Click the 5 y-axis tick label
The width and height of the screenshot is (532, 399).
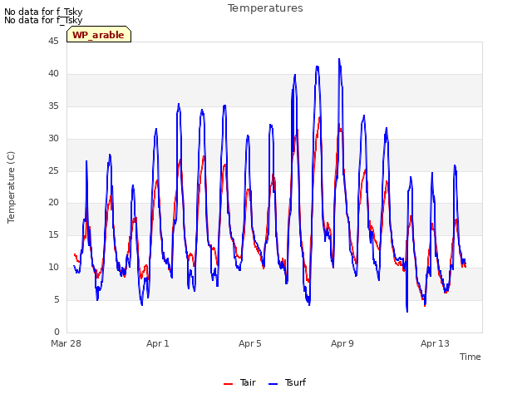[57, 299]
